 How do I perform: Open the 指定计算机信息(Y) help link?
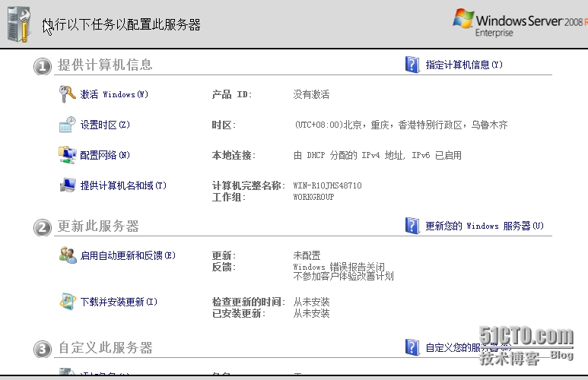[464, 65]
